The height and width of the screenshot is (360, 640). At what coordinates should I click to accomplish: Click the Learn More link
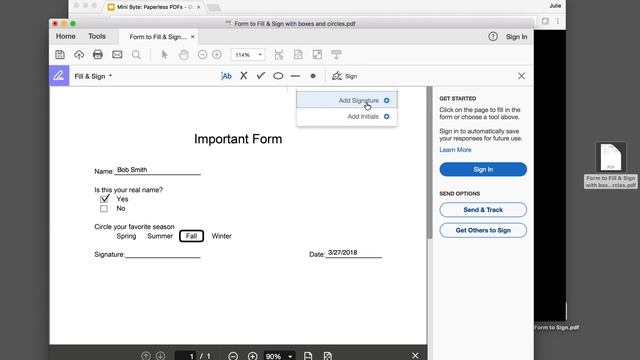click(x=455, y=150)
